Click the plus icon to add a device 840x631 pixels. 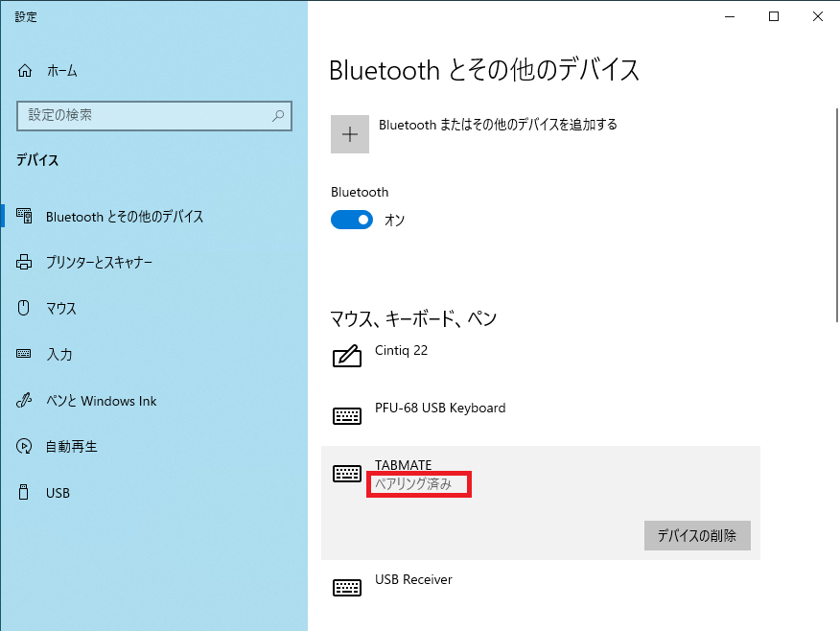tap(350, 134)
